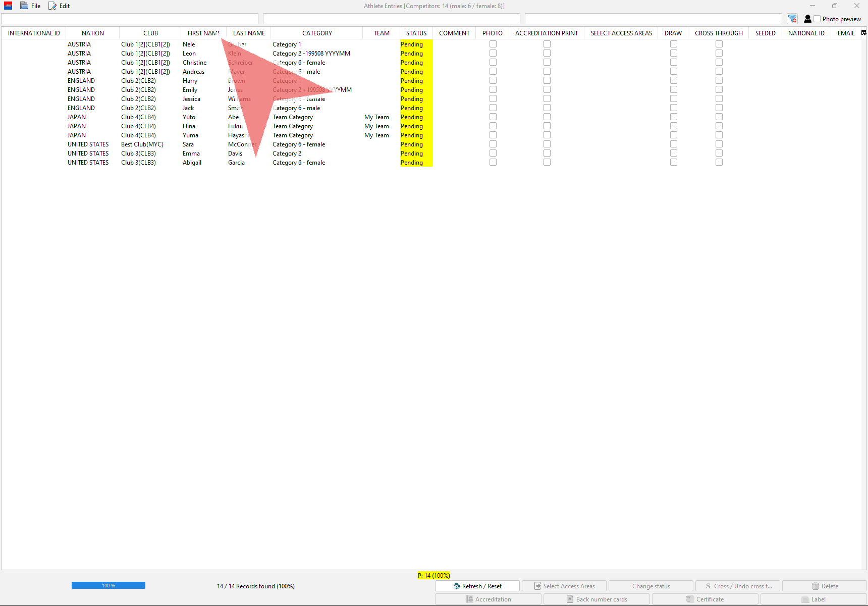Click the Back number cards icon
Image resolution: width=868 pixels, height=606 pixels.
pyautogui.click(x=570, y=599)
